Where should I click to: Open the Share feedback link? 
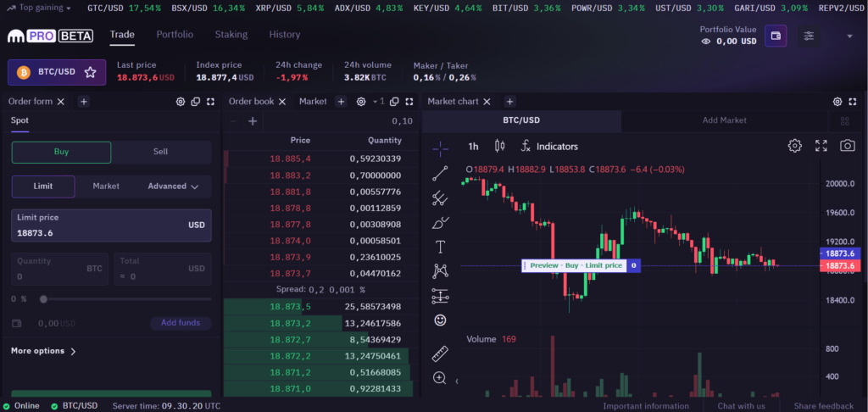click(824, 406)
